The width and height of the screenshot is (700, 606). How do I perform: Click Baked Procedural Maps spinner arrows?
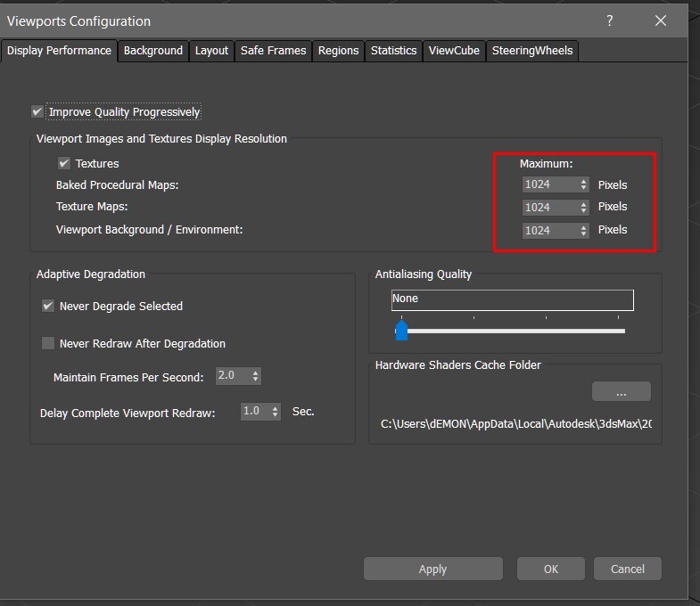click(x=583, y=184)
